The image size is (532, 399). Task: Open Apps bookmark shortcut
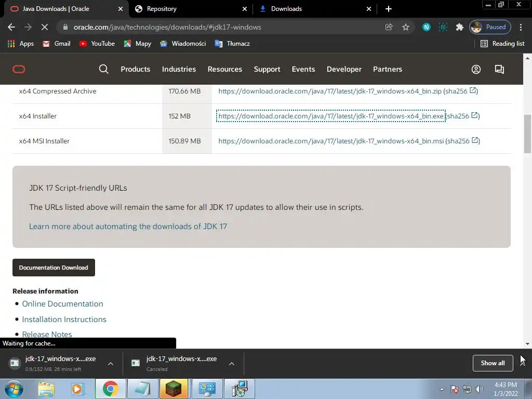(x=21, y=44)
